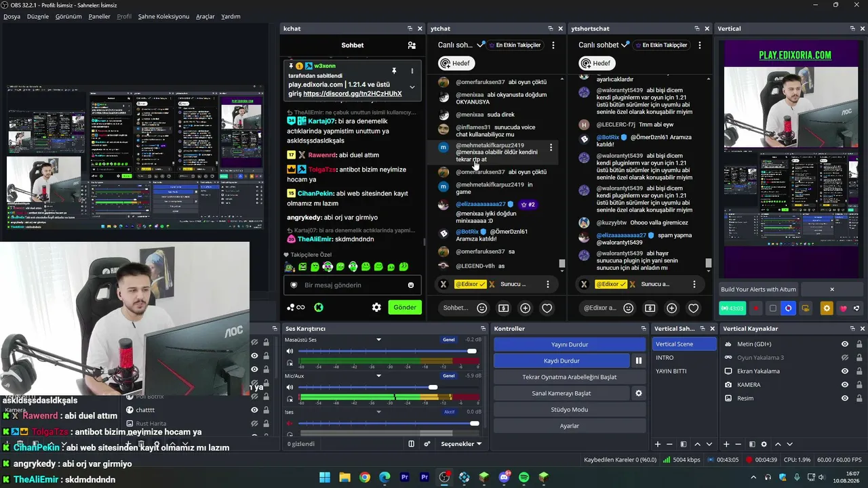Screen dimensions: 868x488
Task: Send heart reaction in ytchat
Action: pos(547,308)
